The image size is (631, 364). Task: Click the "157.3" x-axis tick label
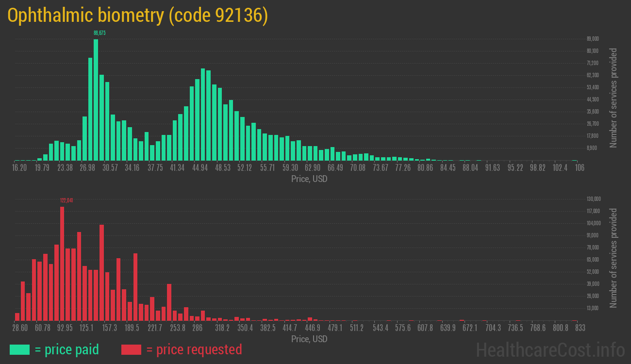coord(110,328)
